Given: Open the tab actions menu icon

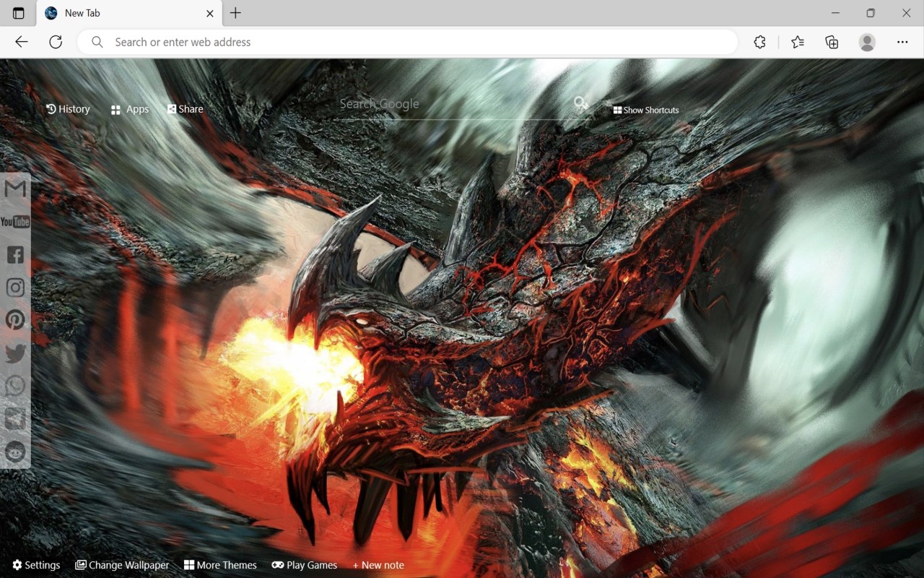Looking at the screenshot, I should (19, 13).
